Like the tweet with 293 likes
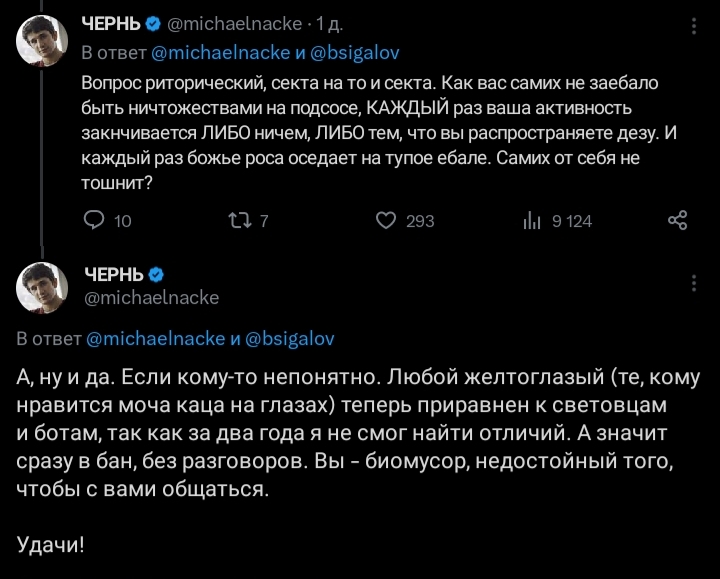The width and height of the screenshot is (720, 579). click(385, 221)
